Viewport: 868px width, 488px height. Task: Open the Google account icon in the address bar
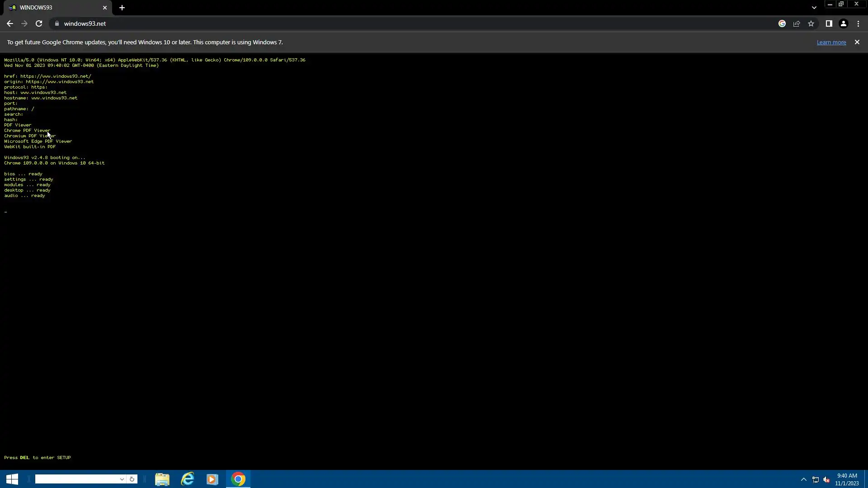[782, 23]
